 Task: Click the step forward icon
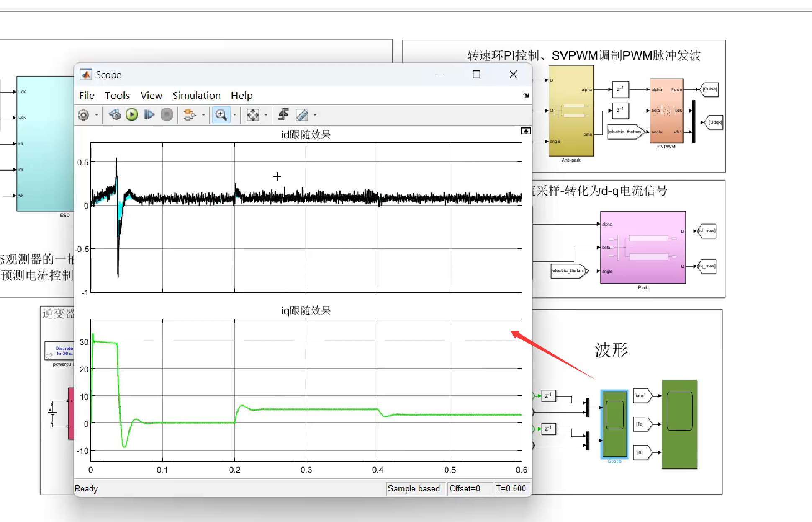(149, 115)
